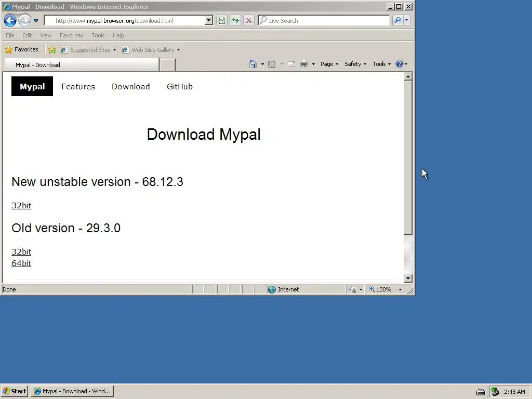
Task: Click the 100% zoom level button
Action: [381, 289]
